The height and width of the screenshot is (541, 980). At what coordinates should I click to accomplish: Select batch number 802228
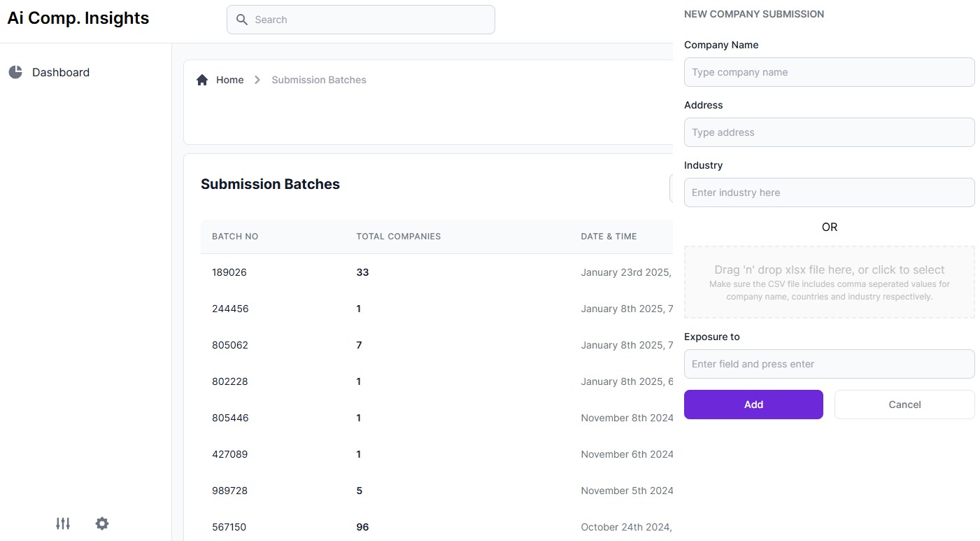229,381
